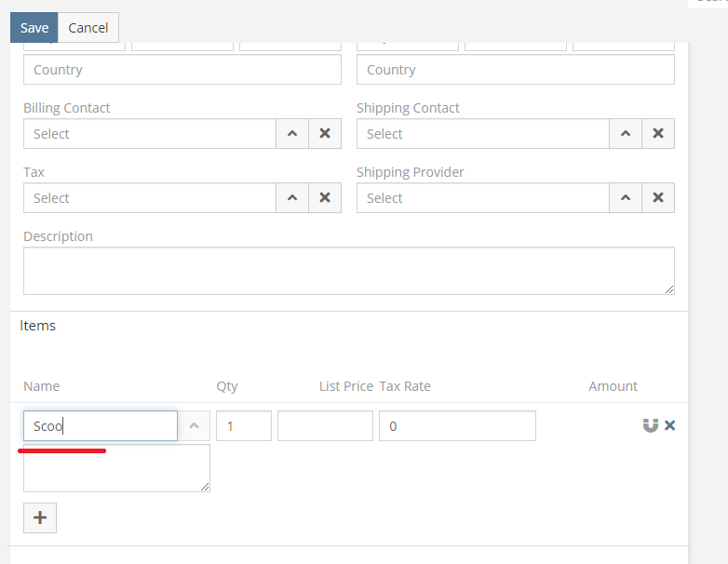The image size is (728, 564).
Task: Open product picker arrow beside item name
Action: click(194, 426)
